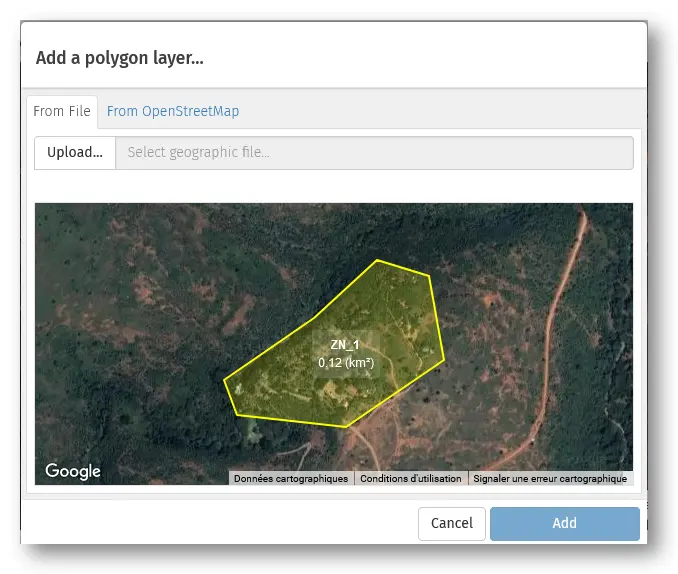Click the bottommost vertex of the yellow polygon
This screenshot has height=574, width=678.
[x=346, y=427]
